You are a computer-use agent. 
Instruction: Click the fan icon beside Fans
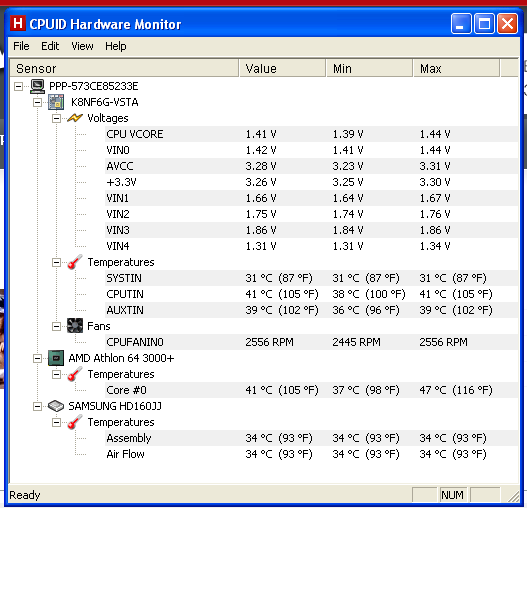click(75, 326)
